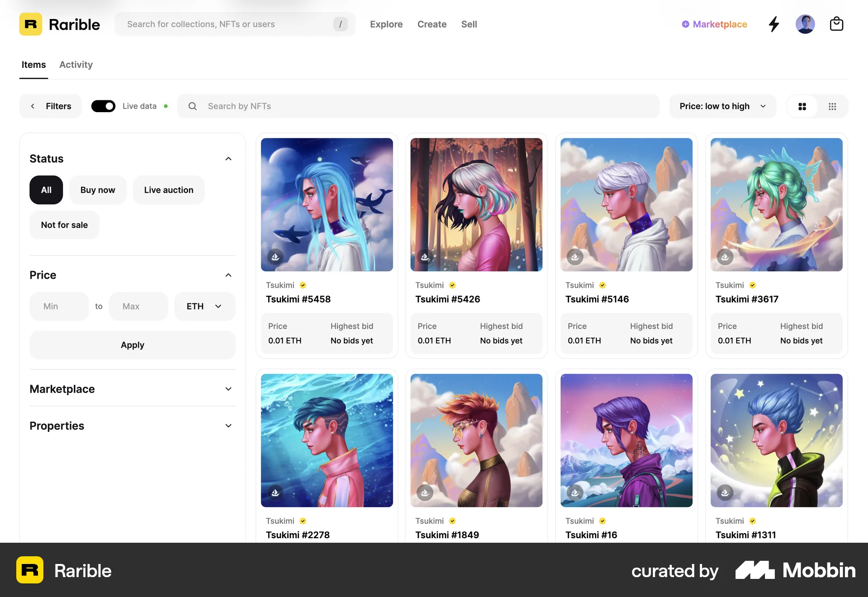Switch to the Activity tab
Screen dimensions: 868x597
tap(75, 65)
